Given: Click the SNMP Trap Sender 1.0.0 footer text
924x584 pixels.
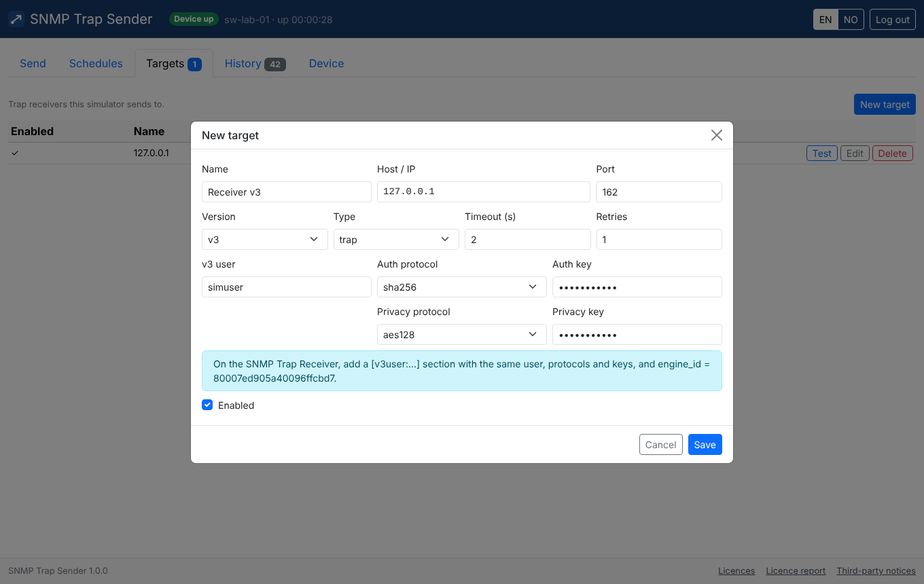Looking at the screenshot, I should pyautogui.click(x=58, y=570).
